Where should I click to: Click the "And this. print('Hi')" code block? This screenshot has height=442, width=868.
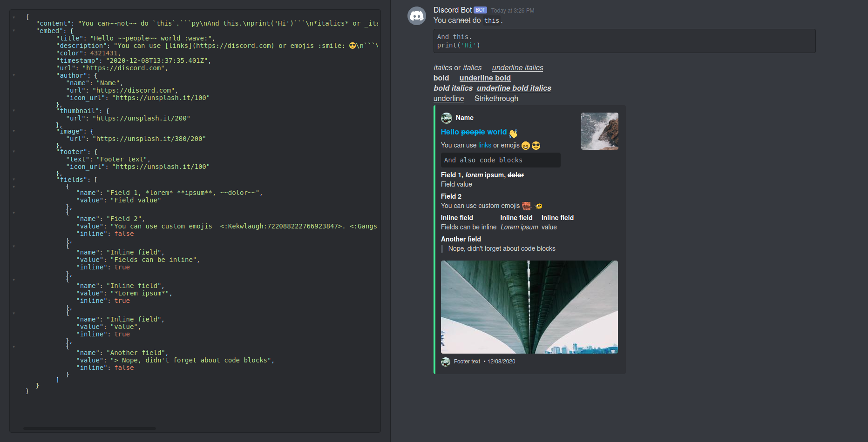coord(624,41)
